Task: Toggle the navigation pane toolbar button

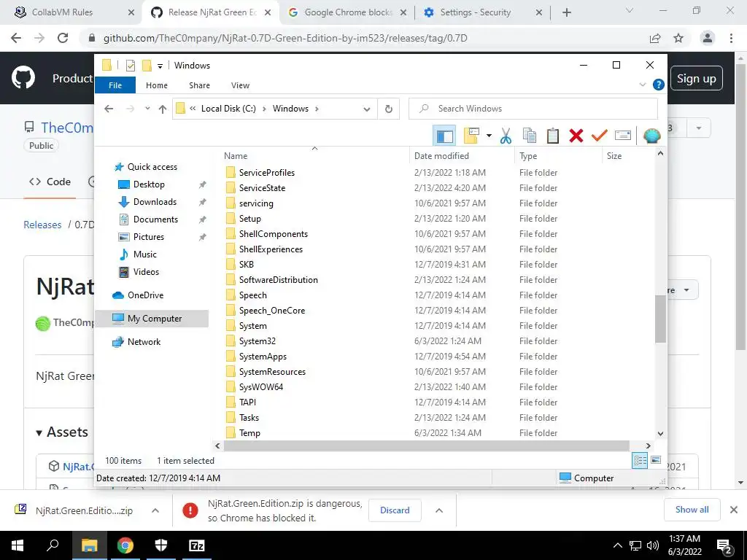Action: coord(444,136)
